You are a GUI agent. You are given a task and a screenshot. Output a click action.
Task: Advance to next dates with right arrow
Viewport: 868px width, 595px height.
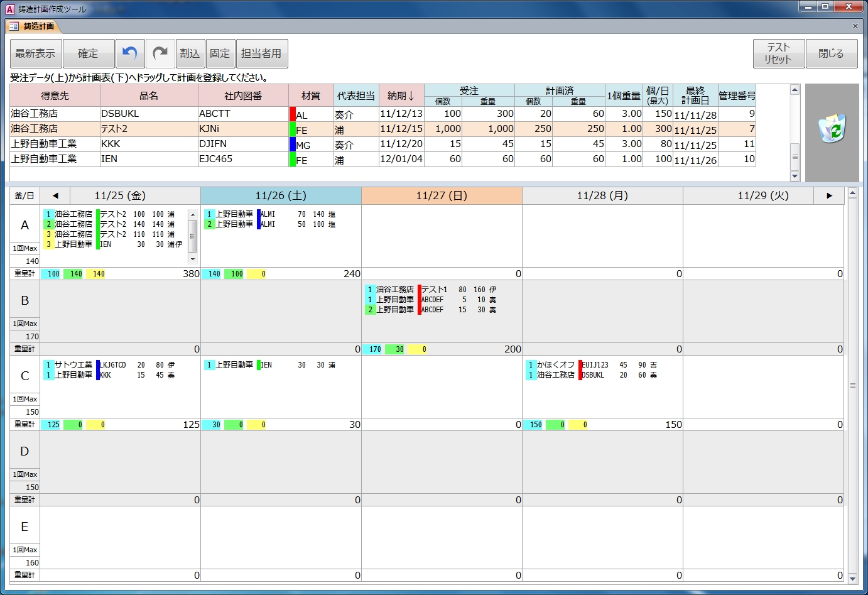tap(829, 195)
